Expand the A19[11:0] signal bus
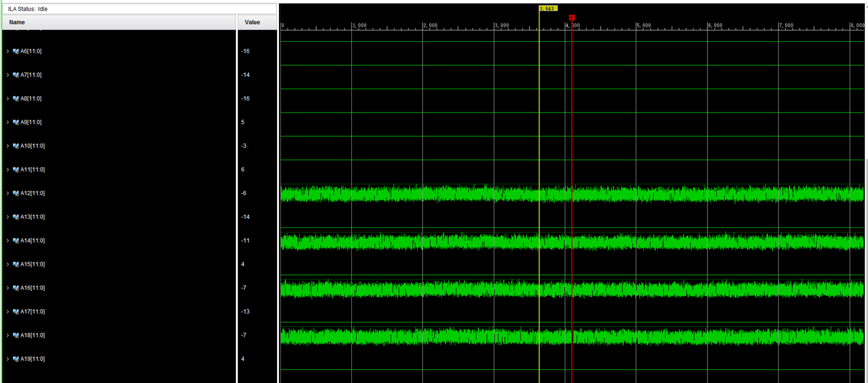The image size is (868, 383). (x=8, y=360)
